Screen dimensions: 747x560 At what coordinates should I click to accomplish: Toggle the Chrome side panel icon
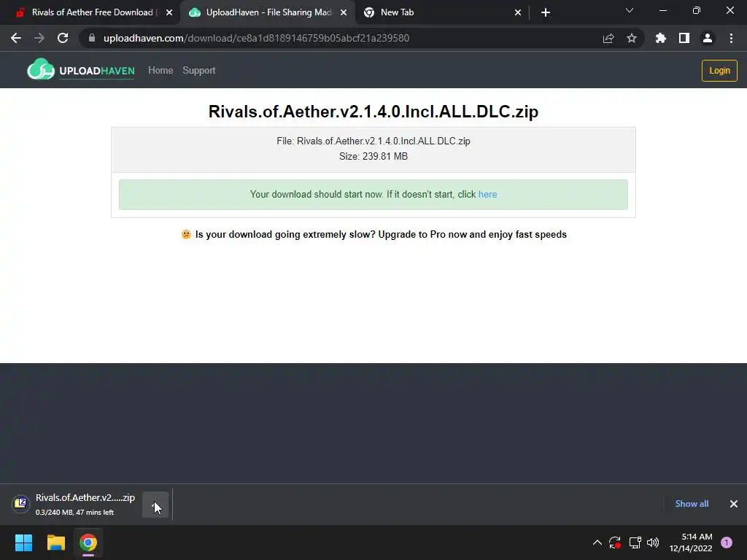(x=684, y=38)
